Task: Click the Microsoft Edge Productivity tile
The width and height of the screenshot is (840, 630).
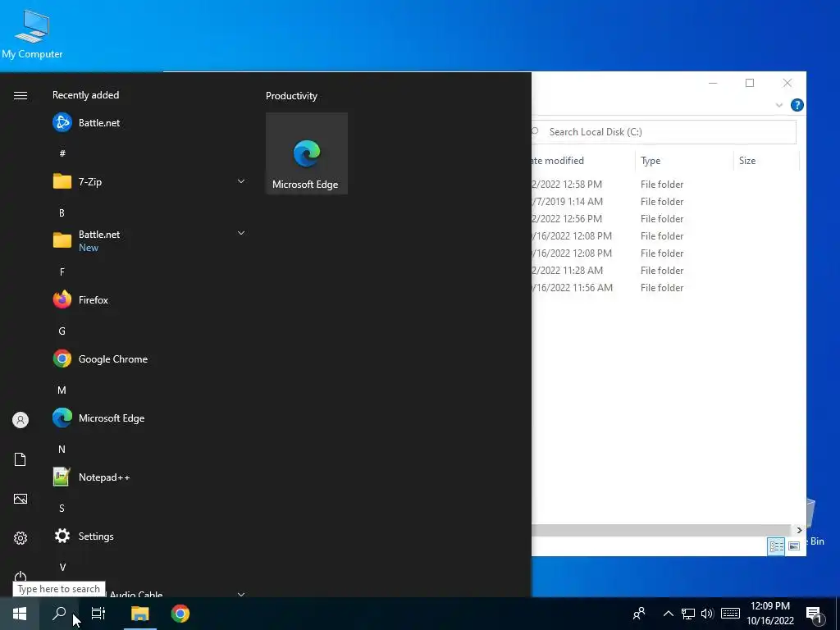Action: [307, 153]
